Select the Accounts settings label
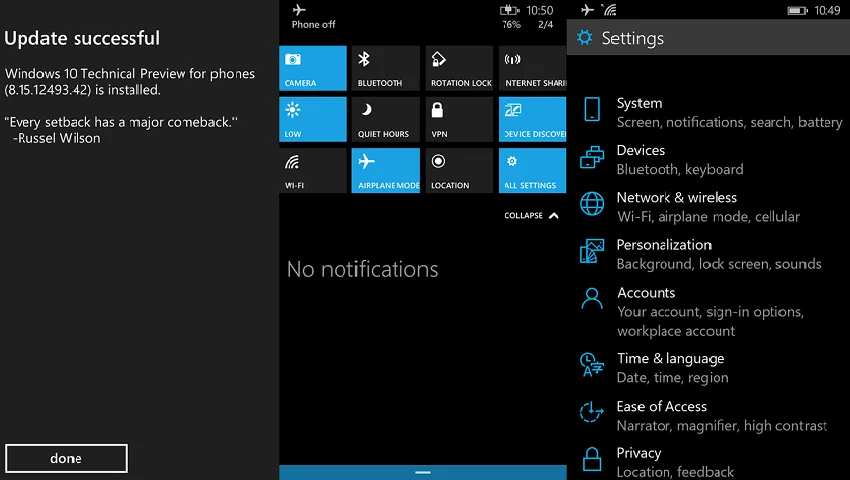The width and height of the screenshot is (850, 480). click(646, 293)
